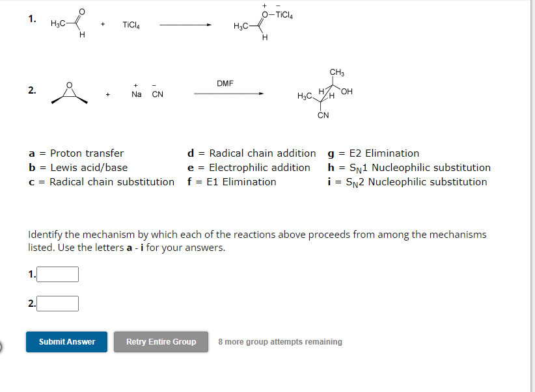Click the acetaldehyde structure in reaction 1

click(68, 23)
